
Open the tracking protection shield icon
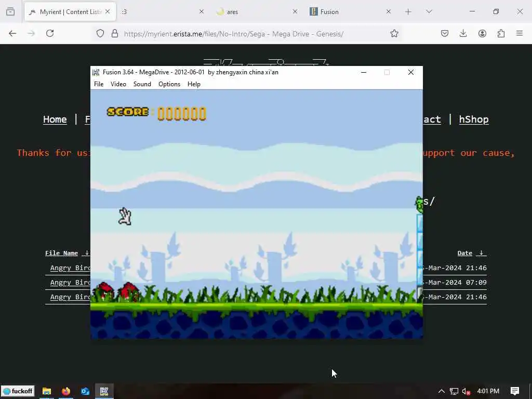click(100, 34)
